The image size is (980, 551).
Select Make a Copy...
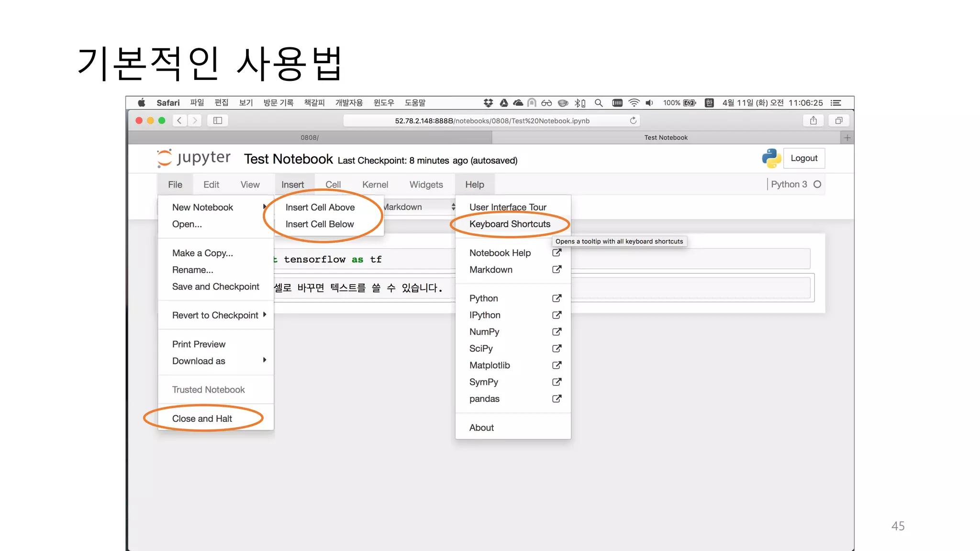point(203,253)
